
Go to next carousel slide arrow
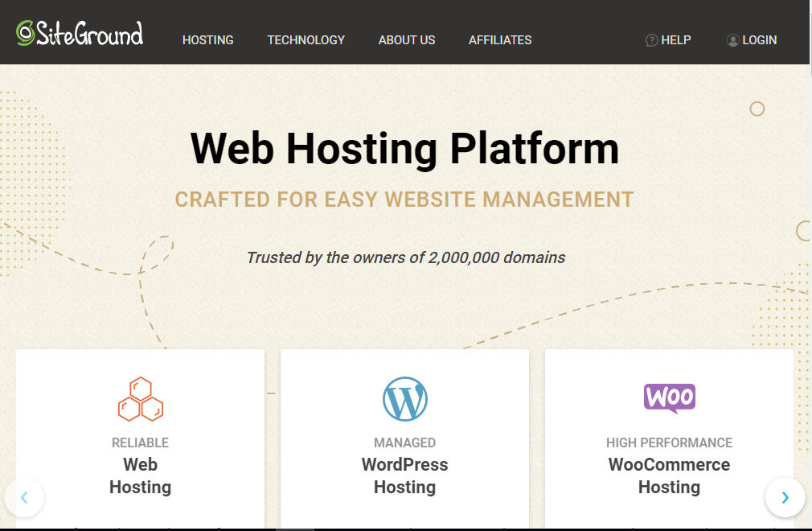pyautogui.click(x=785, y=497)
